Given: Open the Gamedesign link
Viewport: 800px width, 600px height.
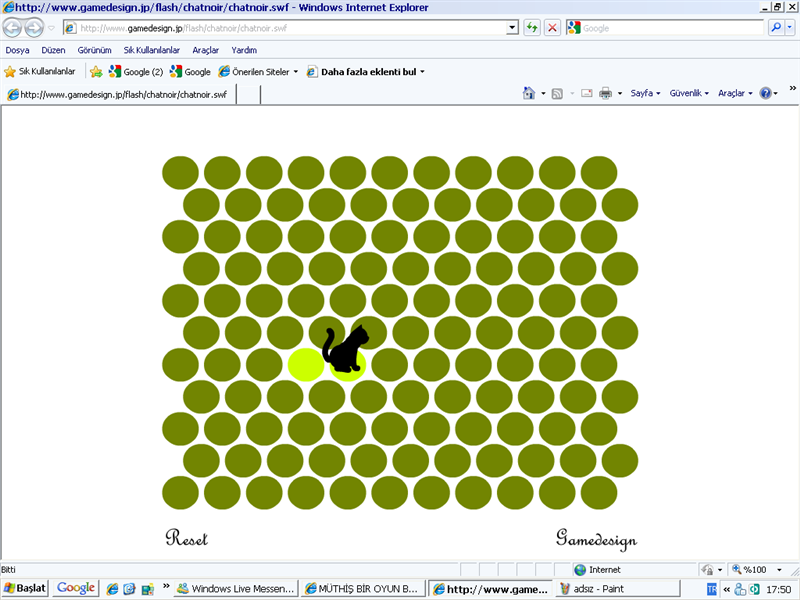Looking at the screenshot, I should 596,539.
